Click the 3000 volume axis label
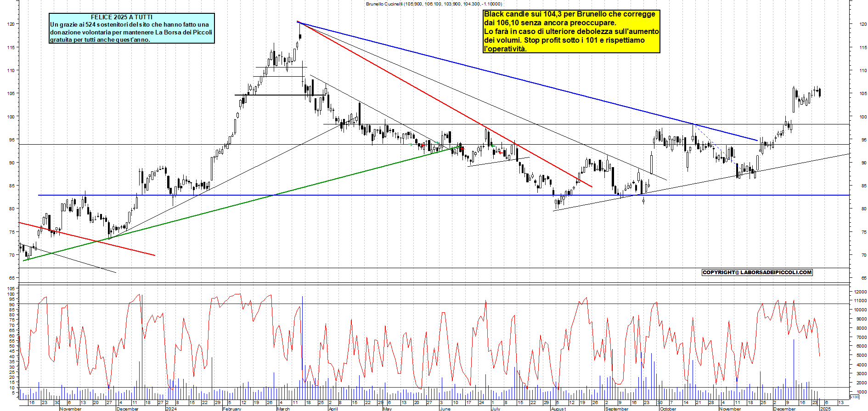The image size is (868, 411). 862,374
